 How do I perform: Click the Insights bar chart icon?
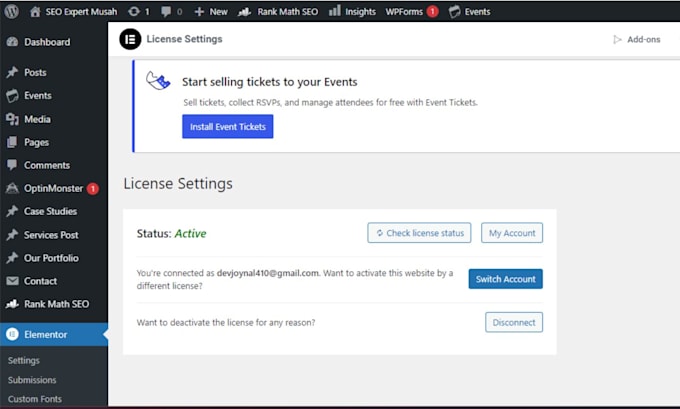pyautogui.click(x=334, y=11)
